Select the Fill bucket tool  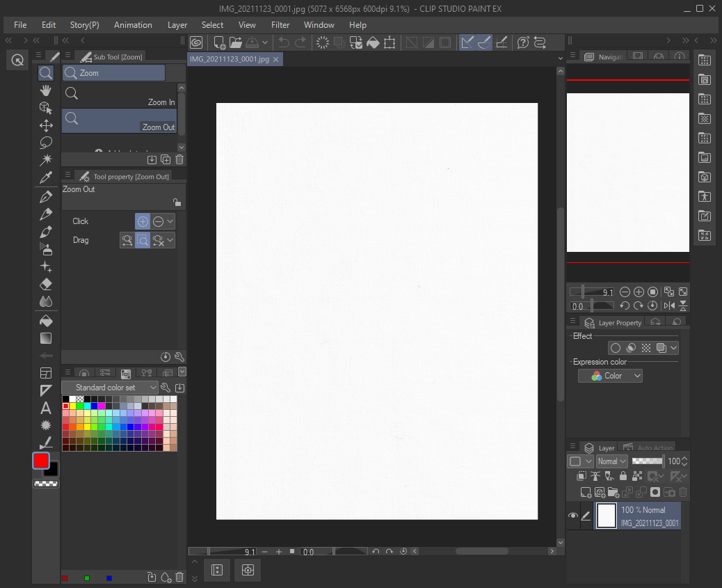coord(46,321)
